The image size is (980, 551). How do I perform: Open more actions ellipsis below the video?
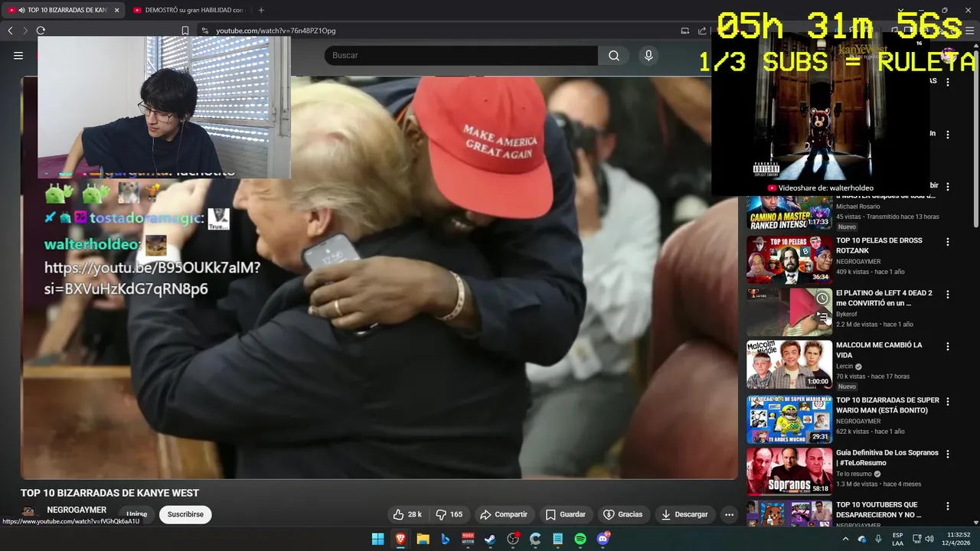click(x=729, y=514)
